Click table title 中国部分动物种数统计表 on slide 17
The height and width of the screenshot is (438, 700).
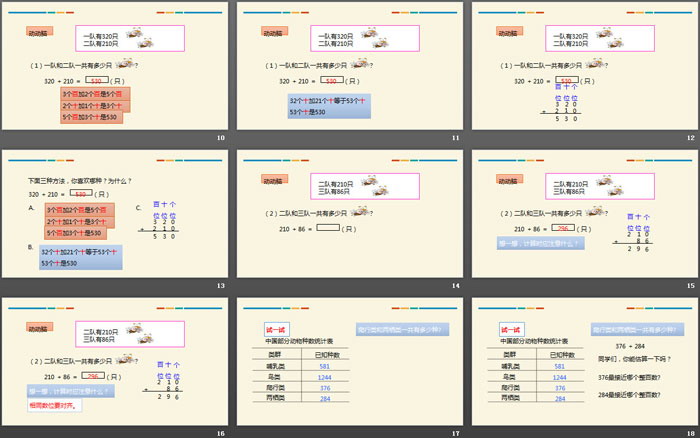click(299, 341)
